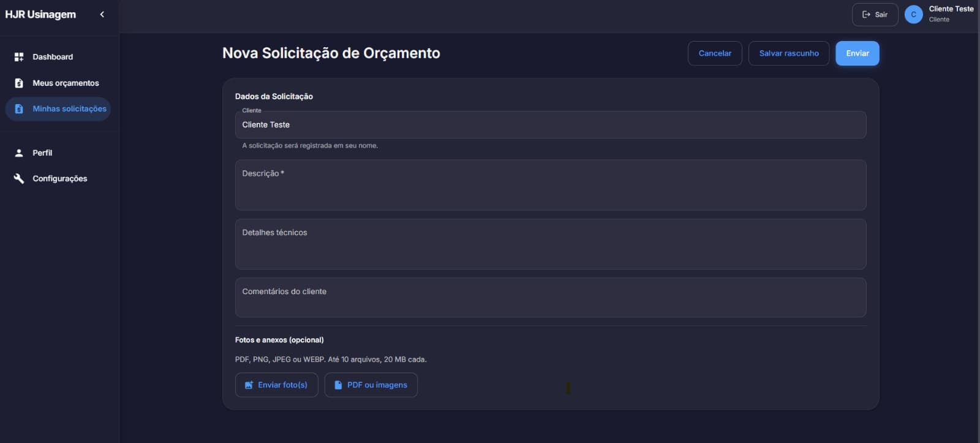Screen dimensions: 980x443
Task: Submit the request with Enviar
Action: (x=858, y=53)
